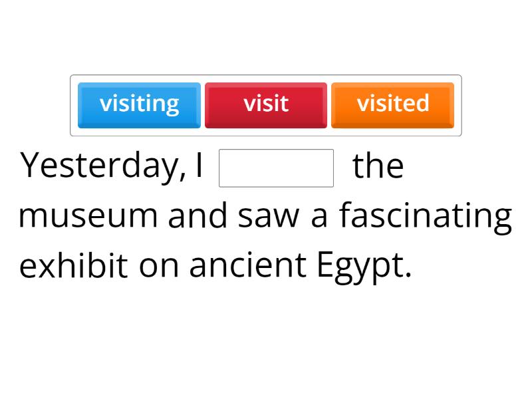Tap the word option ending in "-ing"
The height and width of the screenshot is (399, 532).
pos(139,104)
